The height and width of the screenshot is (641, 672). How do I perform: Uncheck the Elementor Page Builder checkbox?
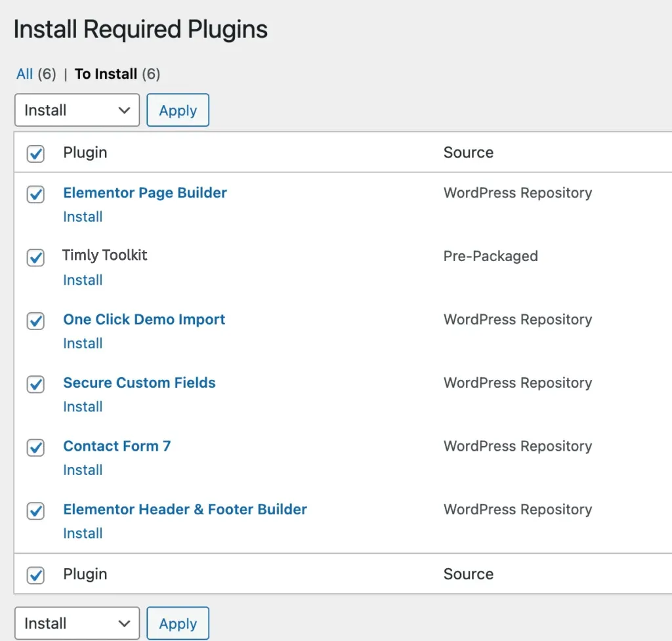point(35,194)
